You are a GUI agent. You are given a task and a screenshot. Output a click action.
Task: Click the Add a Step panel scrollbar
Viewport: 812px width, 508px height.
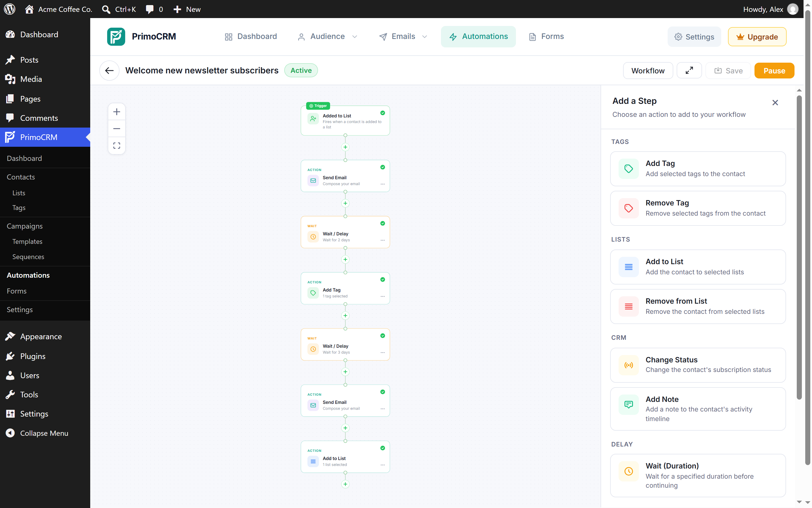[x=799, y=248]
